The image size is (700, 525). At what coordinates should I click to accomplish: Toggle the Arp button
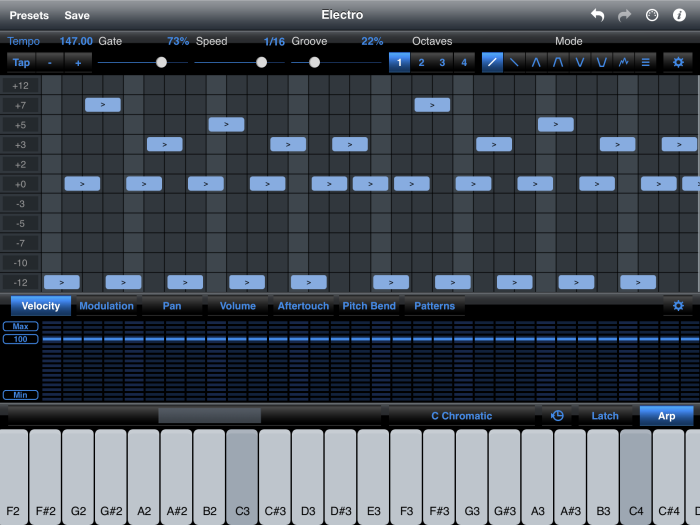(667, 416)
